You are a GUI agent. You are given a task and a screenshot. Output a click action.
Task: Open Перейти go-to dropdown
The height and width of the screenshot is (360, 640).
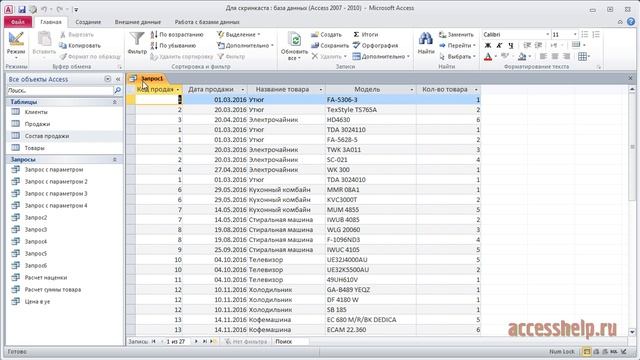point(458,46)
